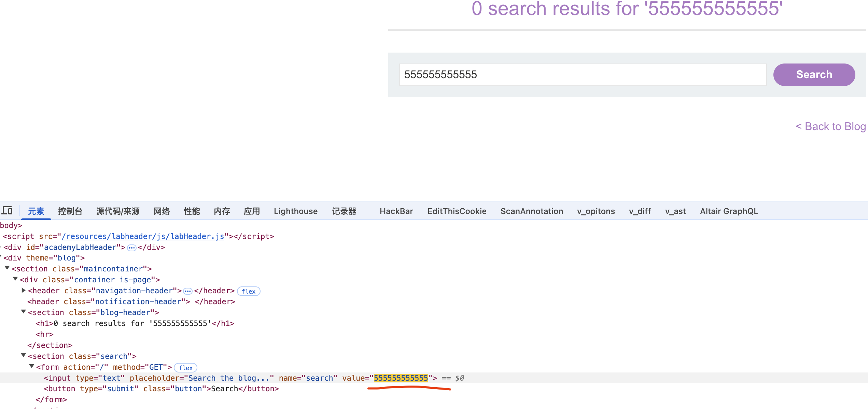Open the 网络 network tab

point(162,211)
